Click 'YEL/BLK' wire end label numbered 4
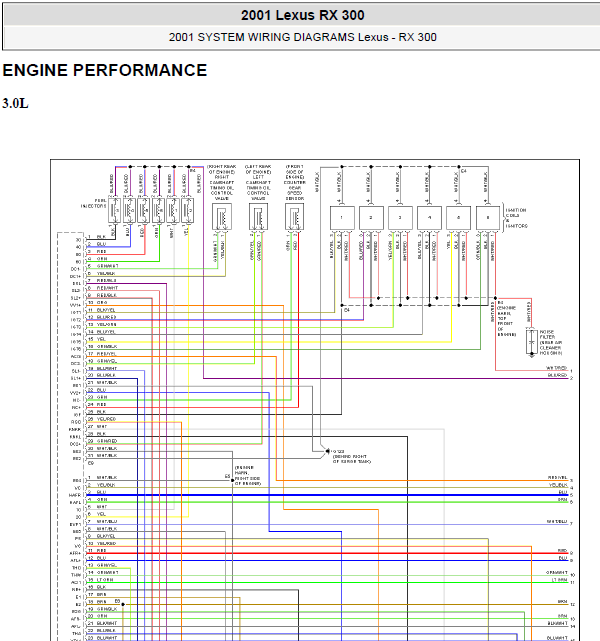The image size is (600, 641). point(558,485)
